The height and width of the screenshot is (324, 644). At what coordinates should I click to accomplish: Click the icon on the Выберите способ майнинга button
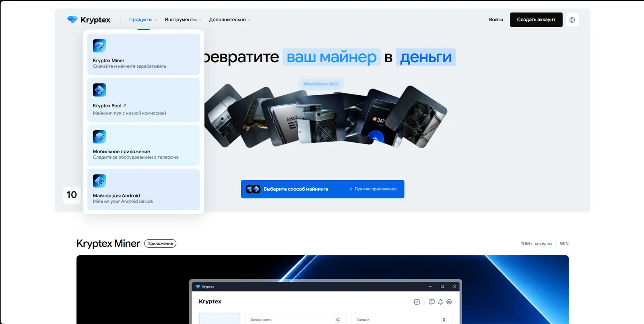point(253,189)
